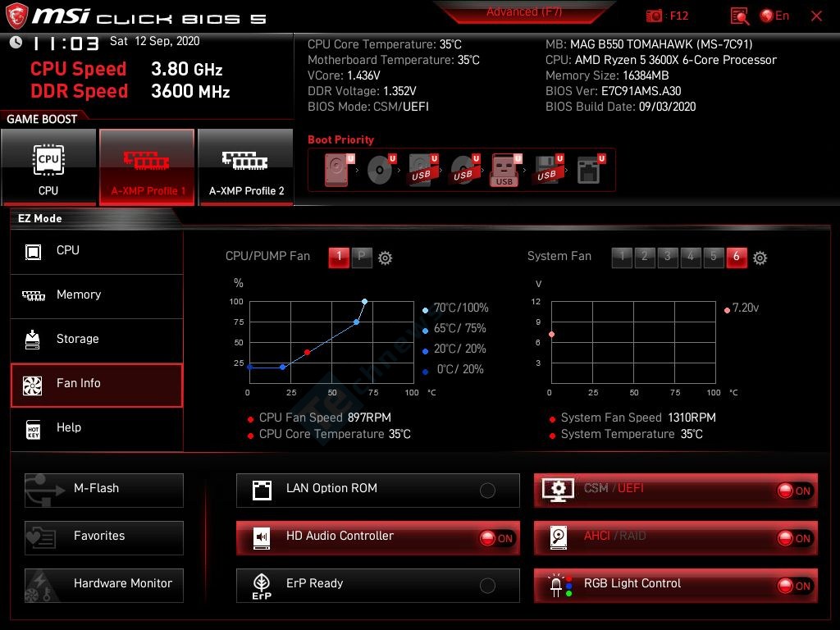Select System Fan 4

pos(691,257)
